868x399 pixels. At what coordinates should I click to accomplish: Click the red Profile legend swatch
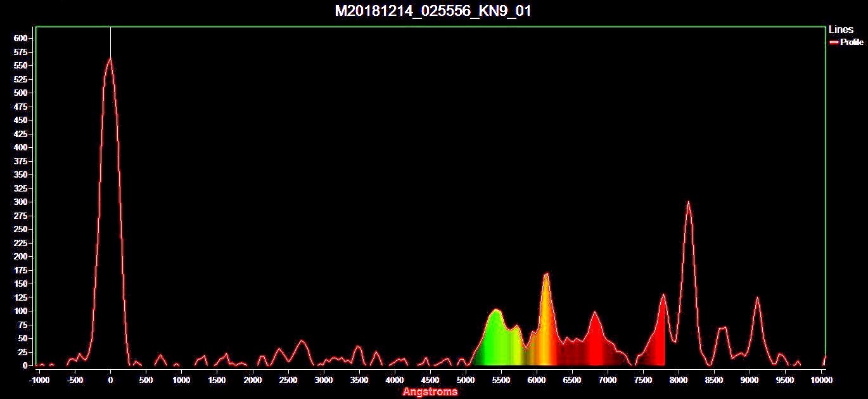click(834, 43)
